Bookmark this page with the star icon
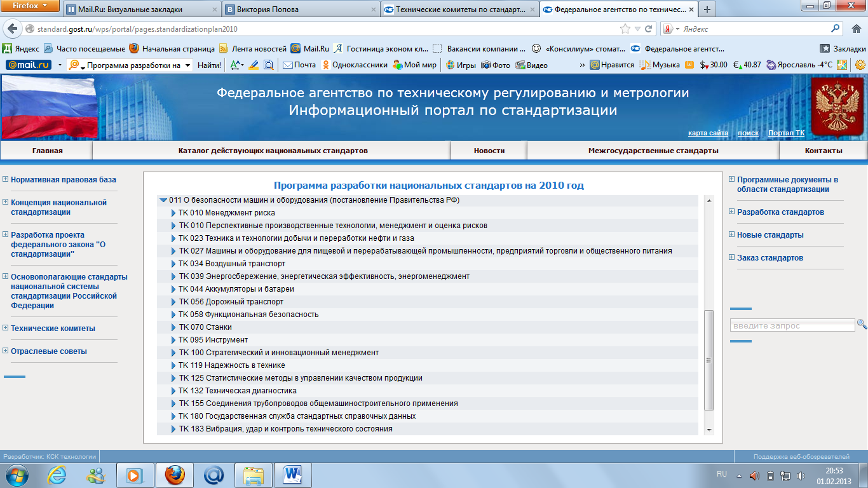The image size is (868, 488). [625, 29]
